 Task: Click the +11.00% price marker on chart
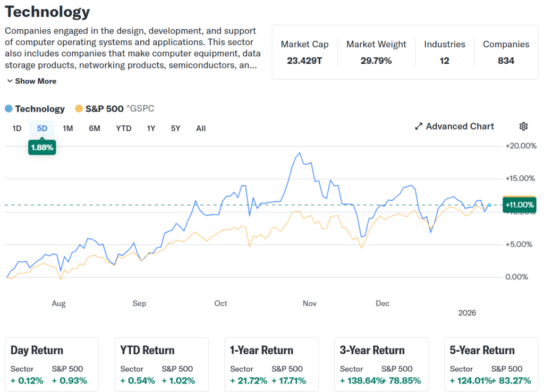pos(519,205)
